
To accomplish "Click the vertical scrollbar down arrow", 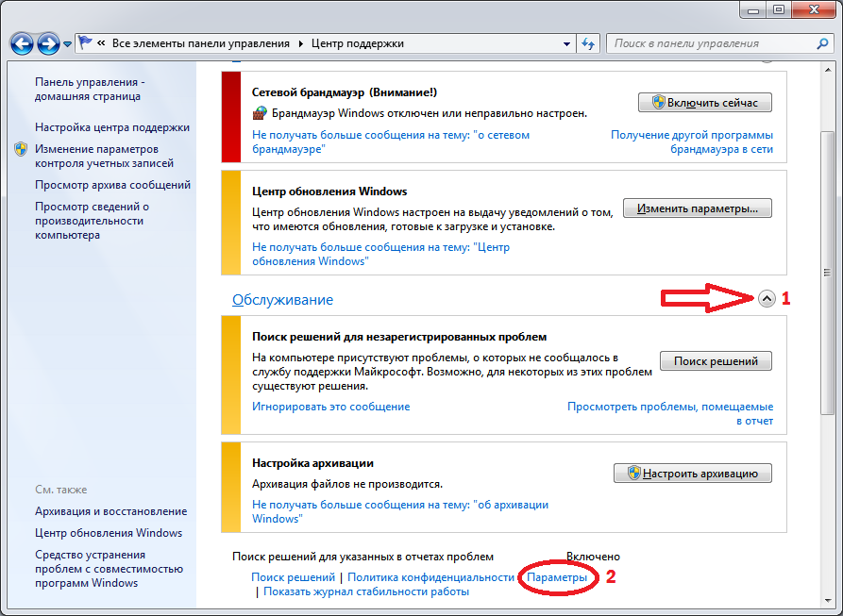I will tap(827, 600).
